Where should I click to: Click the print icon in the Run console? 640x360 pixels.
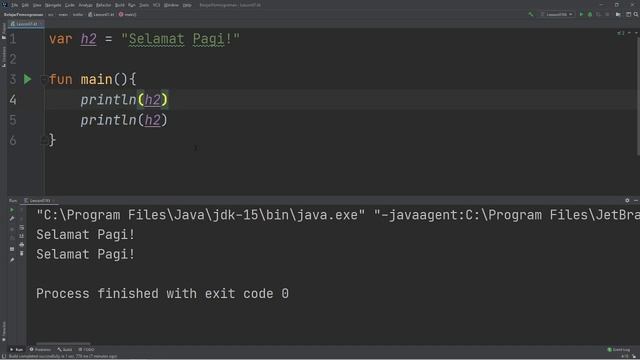pyautogui.click(x=22, y=244)
